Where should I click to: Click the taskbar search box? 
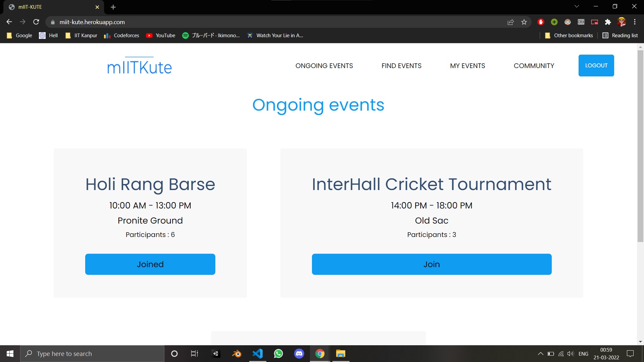[x=92, y=354]
